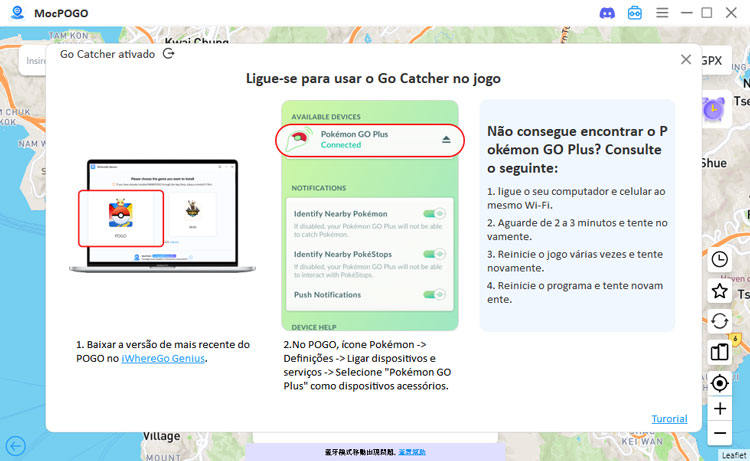Click the refresh arrows icon on map sidebar

pyautogui.click(x=719, y=321)
